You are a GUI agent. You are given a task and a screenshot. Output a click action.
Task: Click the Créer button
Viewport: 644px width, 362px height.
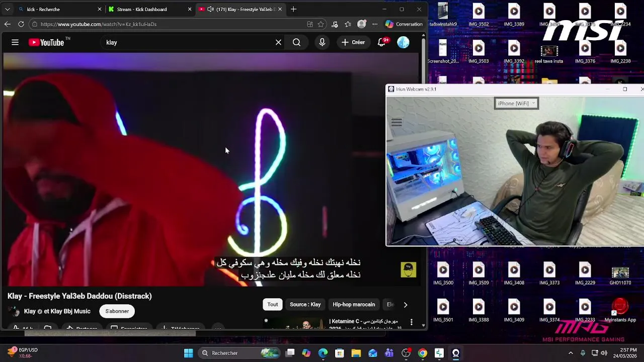click(353, 43)
